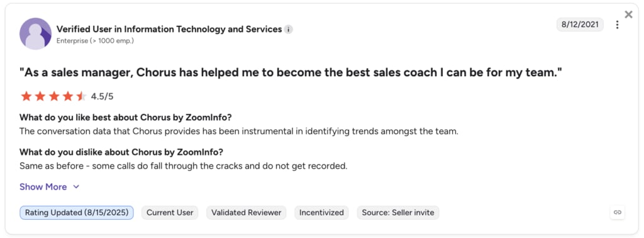644x238 pixels.
Task: Click the Source: Seller invite tag
Action: pos(398,213)
